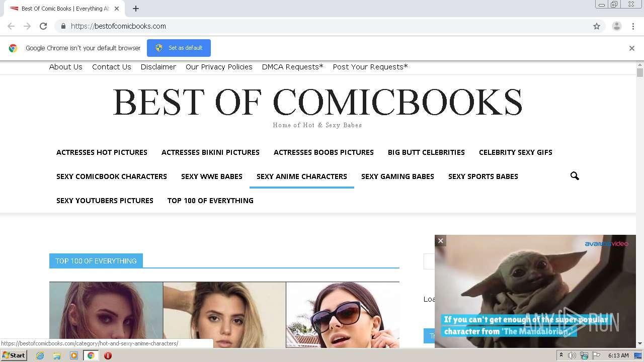
Task: Click the Baby Yoda video ad
Action: tap(535, 292)
